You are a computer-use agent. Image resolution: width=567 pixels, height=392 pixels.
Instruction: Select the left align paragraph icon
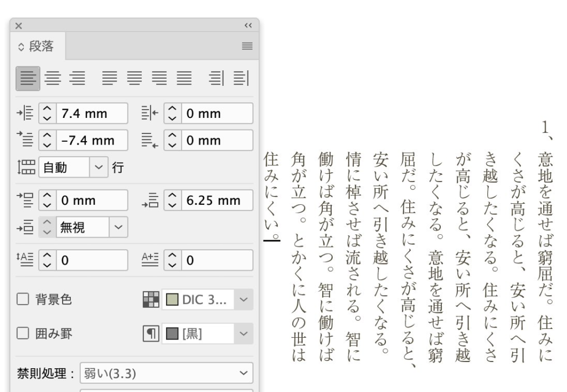tap(27, 78)
